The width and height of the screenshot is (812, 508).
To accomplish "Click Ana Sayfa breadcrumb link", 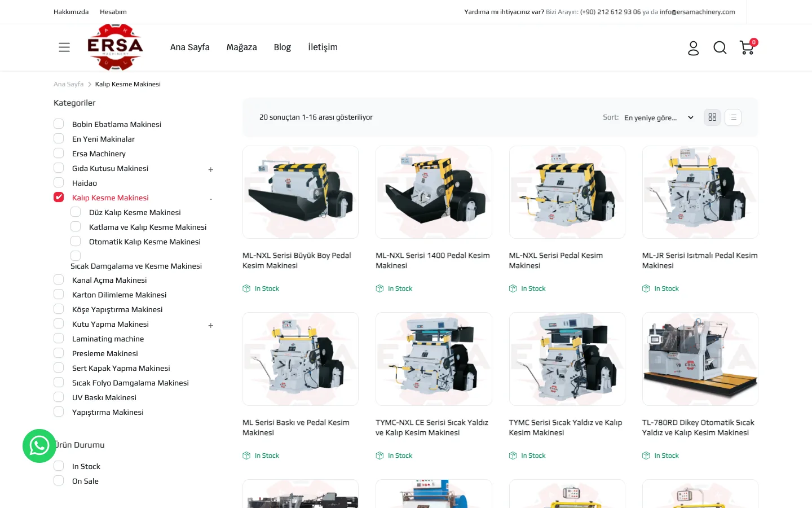I will pos(68,84).
